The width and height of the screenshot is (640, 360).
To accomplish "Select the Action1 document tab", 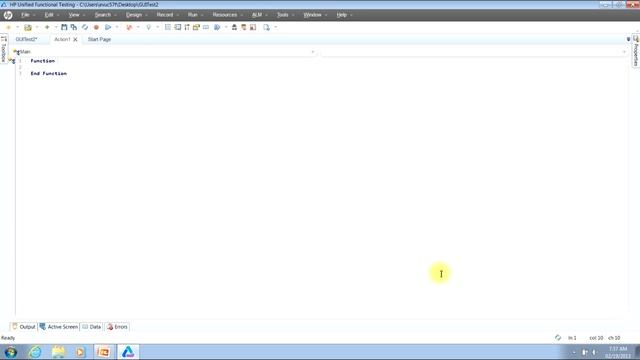I will [x=62, y=39].
